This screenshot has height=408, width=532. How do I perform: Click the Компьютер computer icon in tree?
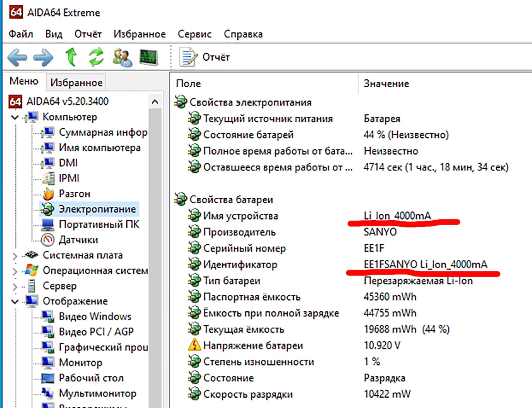[32, 117]
